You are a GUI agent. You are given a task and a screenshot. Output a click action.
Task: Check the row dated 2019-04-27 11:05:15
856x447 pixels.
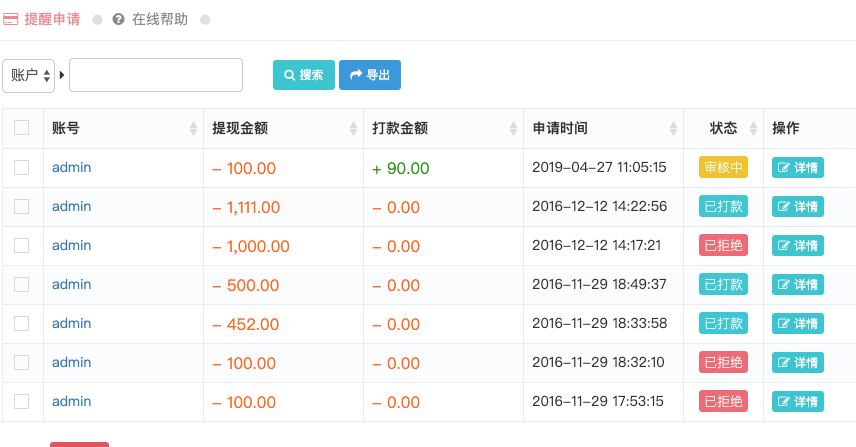click(21, 168)
